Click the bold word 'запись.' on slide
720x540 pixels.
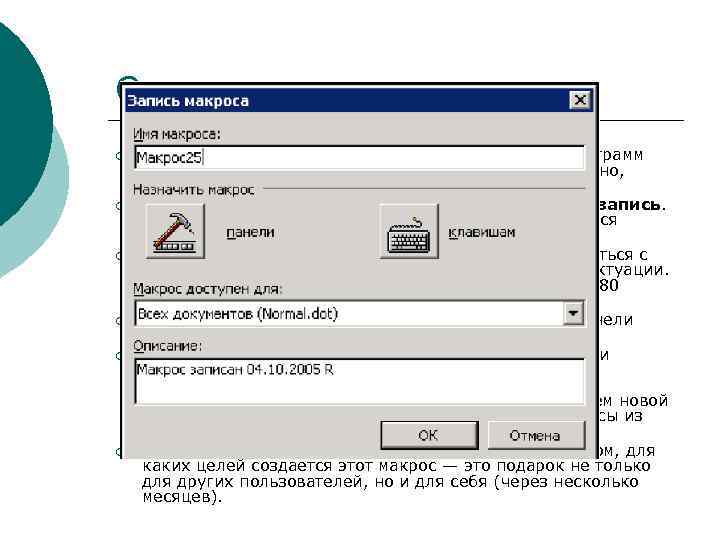pos(632,204)
